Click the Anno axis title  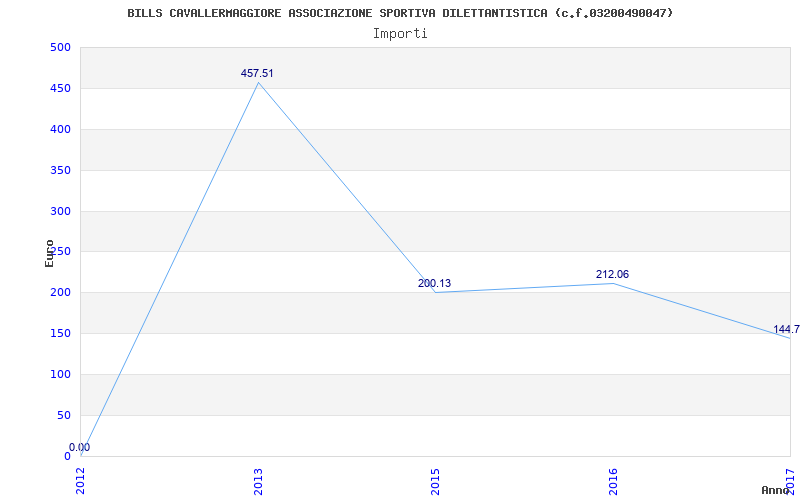pos(776,490)
